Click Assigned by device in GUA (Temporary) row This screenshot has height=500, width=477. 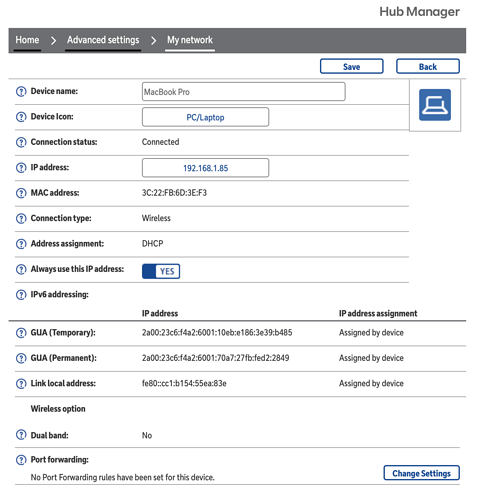tap(371, 333)
